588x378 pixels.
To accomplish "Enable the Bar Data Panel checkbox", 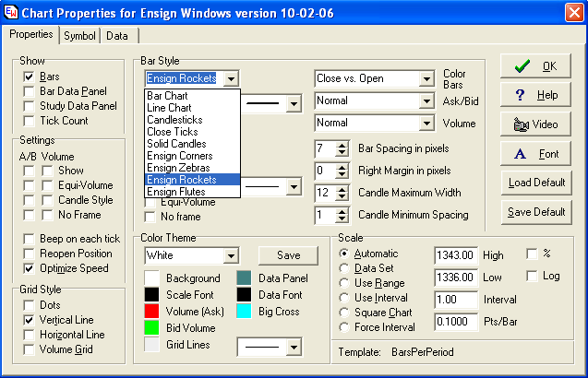I will [30, 91].
